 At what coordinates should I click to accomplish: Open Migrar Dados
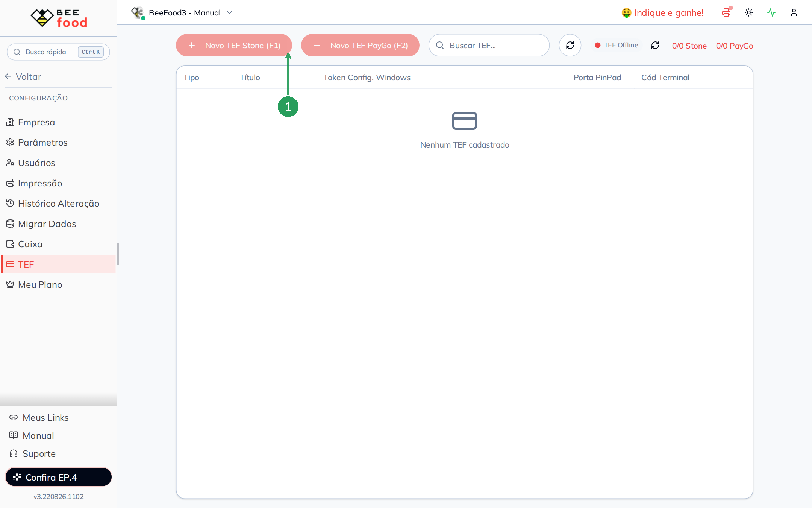[58, 224]
